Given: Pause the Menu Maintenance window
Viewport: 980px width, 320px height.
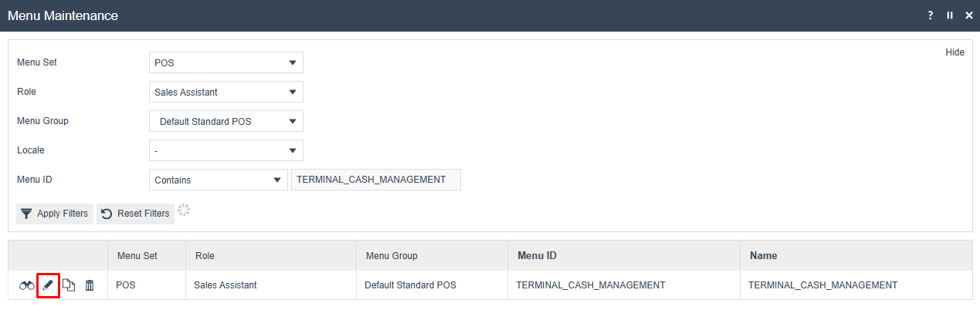Looking at the screenshot, I should tap(950, 15).
